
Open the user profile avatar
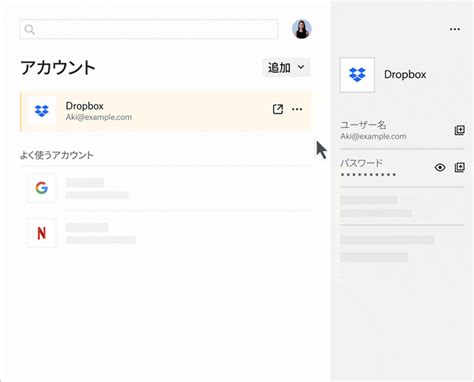[302, 29]
